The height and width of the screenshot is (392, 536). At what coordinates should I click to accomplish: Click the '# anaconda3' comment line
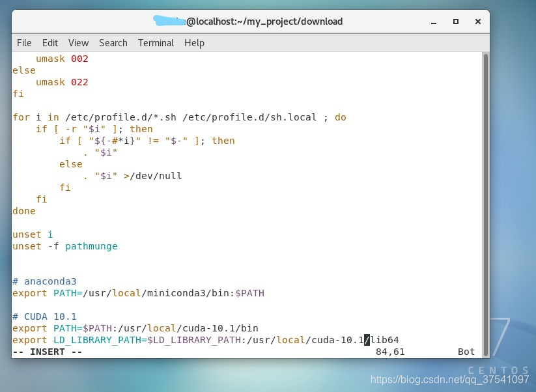click(x=44, y=281)
